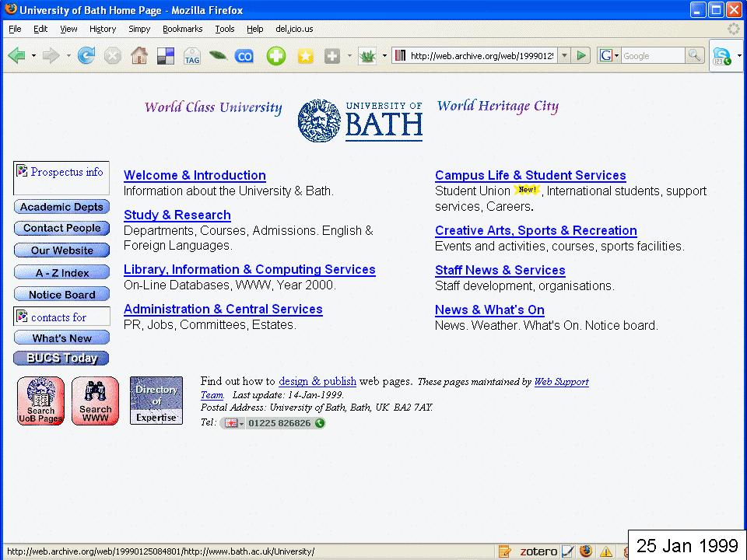The height and width of the screenshot is (560, 747).
Task: Open the History menu
Action: (103, 29)
